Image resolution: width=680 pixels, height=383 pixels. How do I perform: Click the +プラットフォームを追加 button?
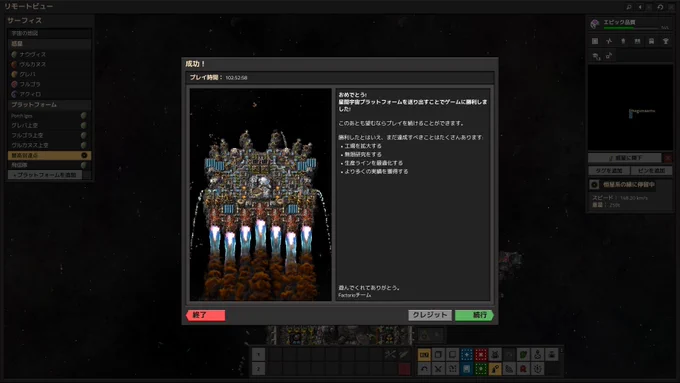[x=45, y=175]
